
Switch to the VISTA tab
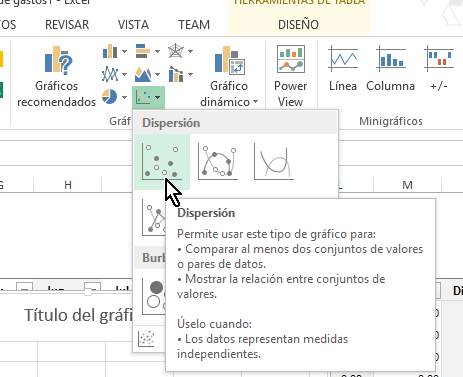click(x=133, y=25)
